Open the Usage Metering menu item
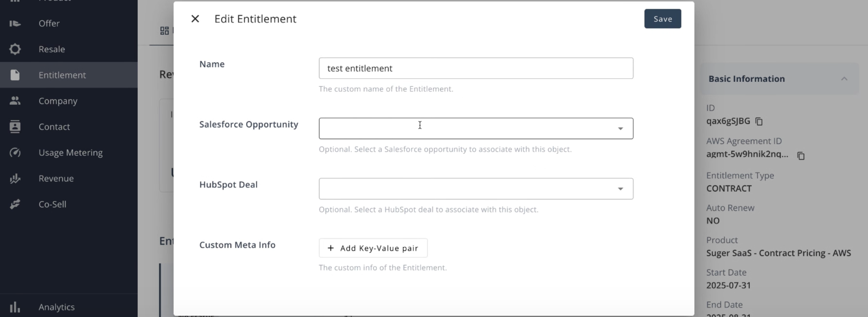Screen dimensions: 868x317 point(70,153)
